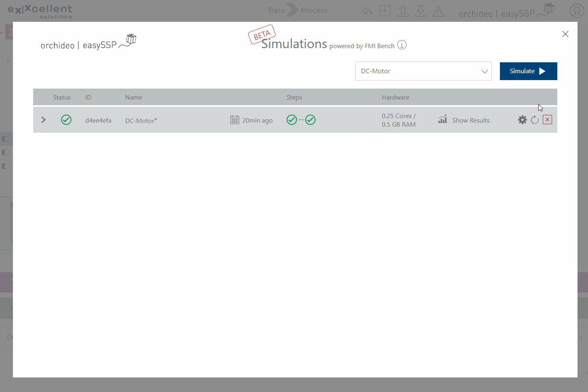This screenshot has height=392, width=588.
Task: Click second green step checkmark
Action: [x=310, y=120]
